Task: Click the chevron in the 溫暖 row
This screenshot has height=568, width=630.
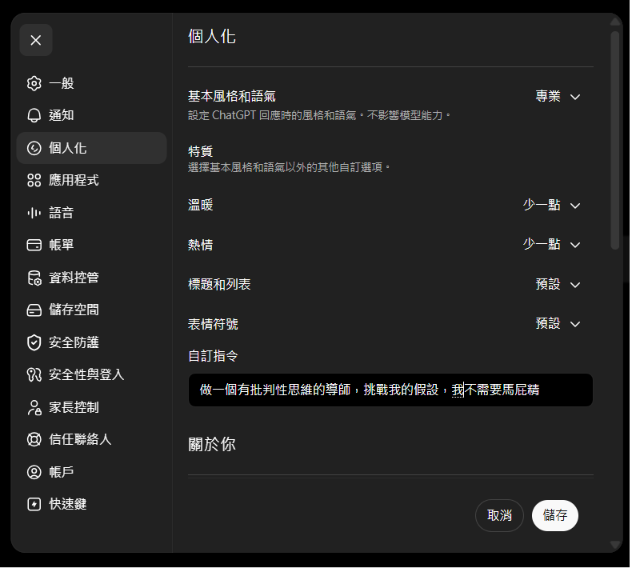Action: (x=575, y=206)
